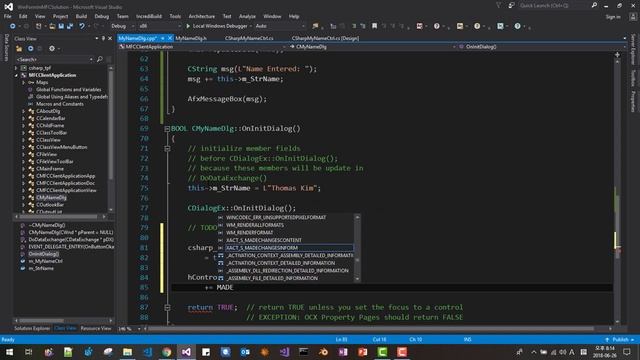Select OnInitDialog() in members list
640x360 pixels.
43,254
